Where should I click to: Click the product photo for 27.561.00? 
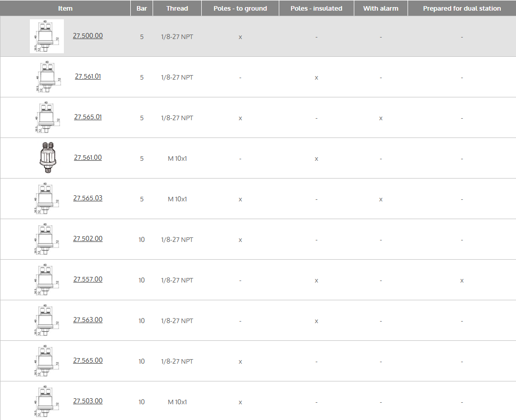click(47, 158)
